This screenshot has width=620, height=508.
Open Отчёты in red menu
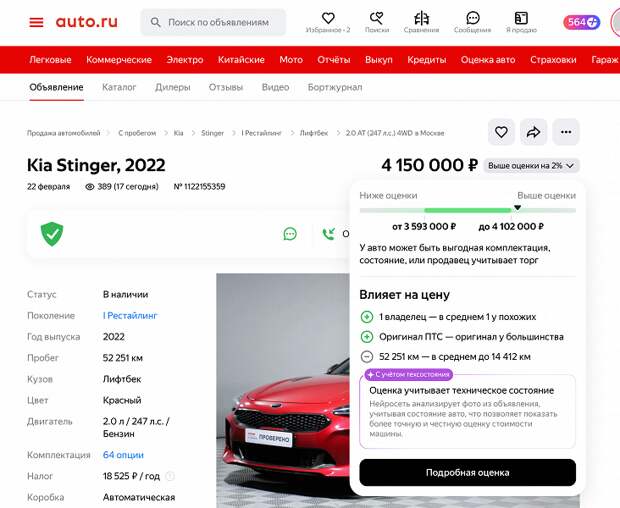click(x=334, y=60)
